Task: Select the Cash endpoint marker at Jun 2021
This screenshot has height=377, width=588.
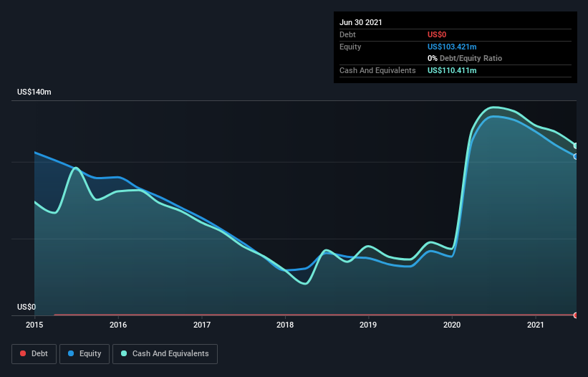Action: [576, 146]
